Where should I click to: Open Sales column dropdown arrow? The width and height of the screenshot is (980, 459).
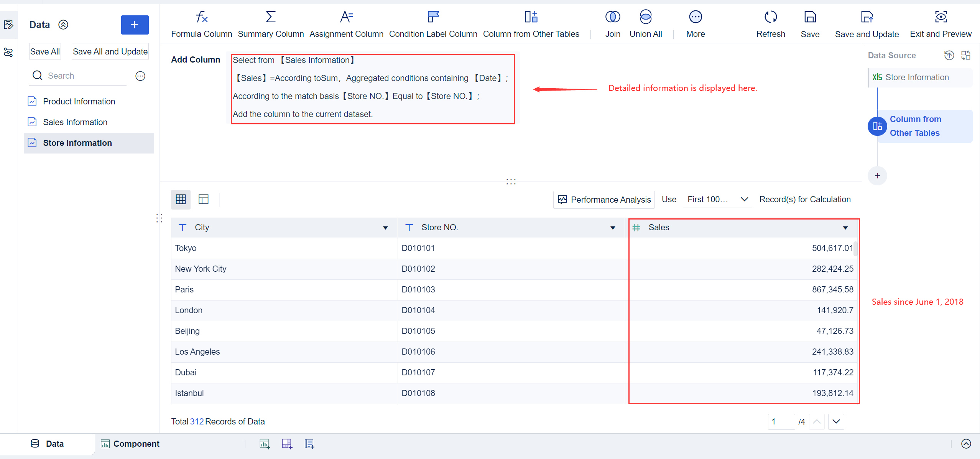(x=845, y=228)
